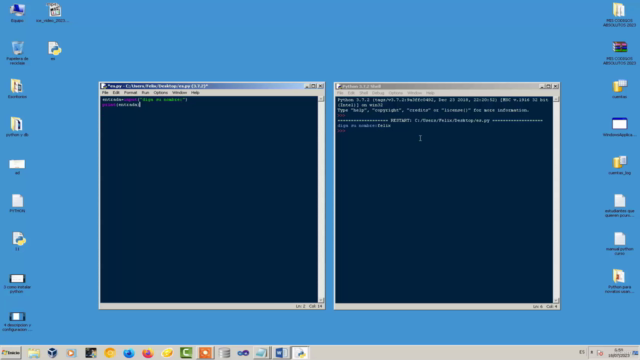Screen dimensions: 640x360
Task: Open the database cylinder taskbar icon
Action: [224, 353]
